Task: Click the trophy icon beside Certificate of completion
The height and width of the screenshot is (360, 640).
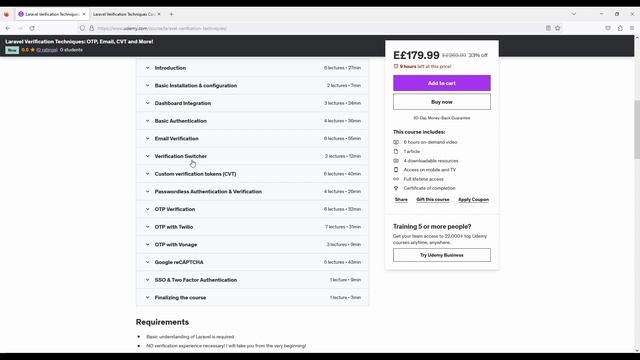Action: [396, 188]
